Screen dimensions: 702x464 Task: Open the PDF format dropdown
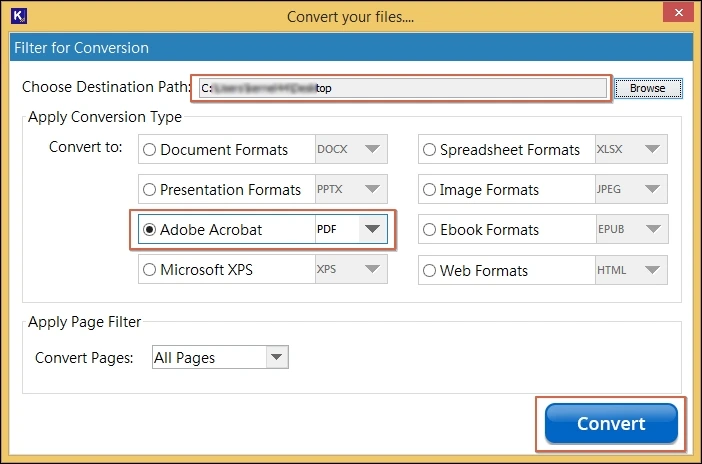(x=351, y=229)
